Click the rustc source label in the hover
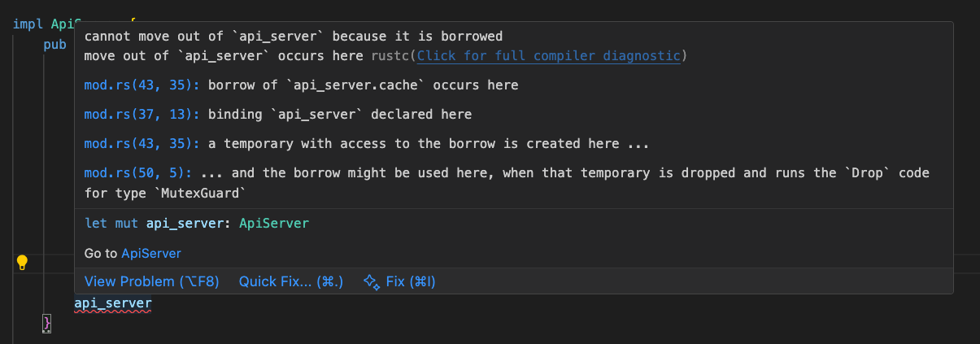This screenshot has height=344, width=980. pos(390,55)
